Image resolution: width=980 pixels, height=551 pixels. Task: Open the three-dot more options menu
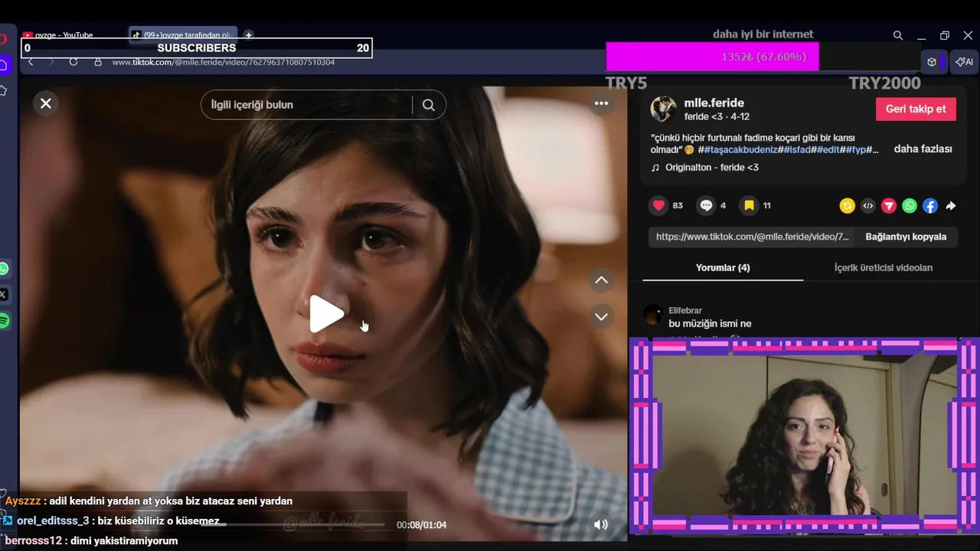click(x=601, y=103)
